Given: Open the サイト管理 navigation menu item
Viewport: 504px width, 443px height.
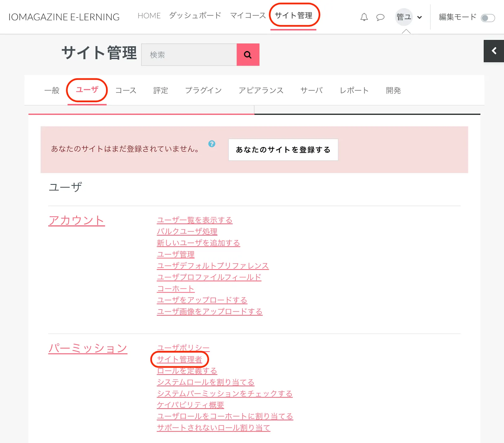Looking at the screenshot, I should tap(294, 15).
